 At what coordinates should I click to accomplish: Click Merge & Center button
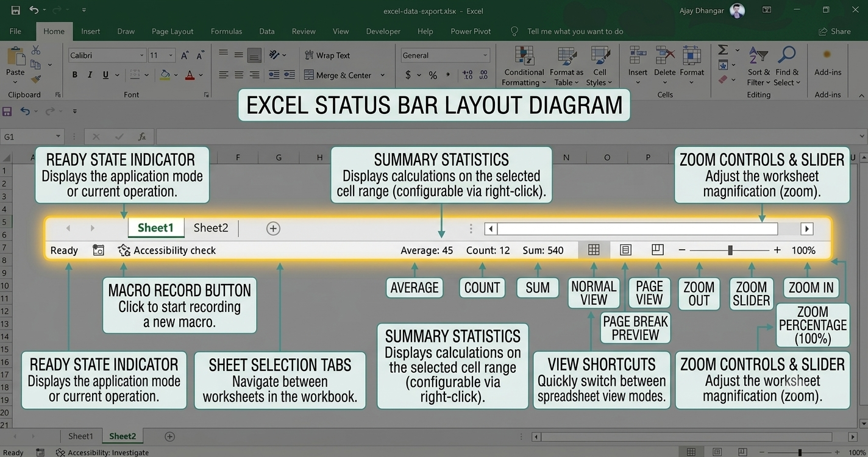pos(337,76)
